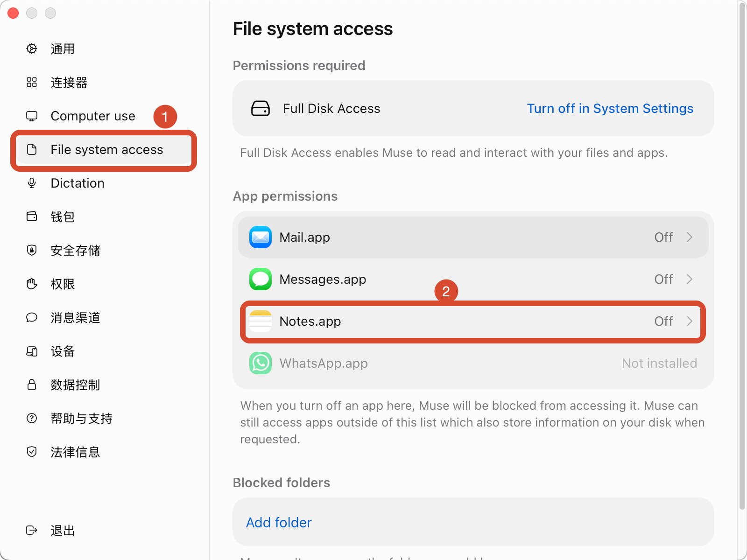Click the grid icon beside 连接器

point(32,82)
